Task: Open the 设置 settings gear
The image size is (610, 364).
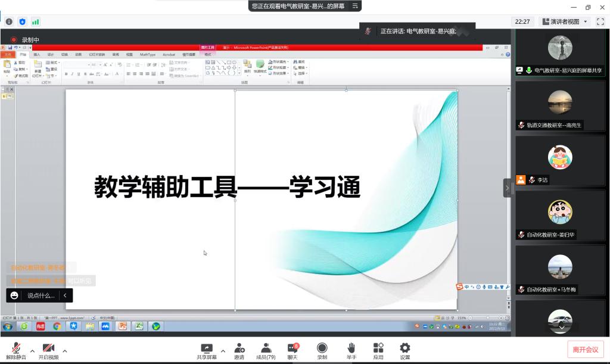Action: click(x=405, y=350)
